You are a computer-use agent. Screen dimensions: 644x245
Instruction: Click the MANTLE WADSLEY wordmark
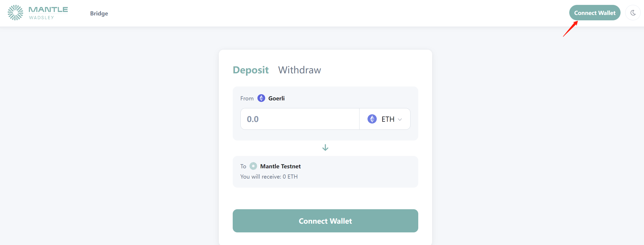(48, 13)
